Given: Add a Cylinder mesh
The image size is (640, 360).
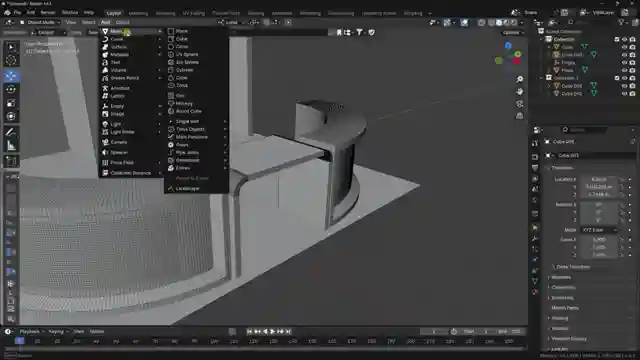Looking at the screenshot, I should click(196, 70).
